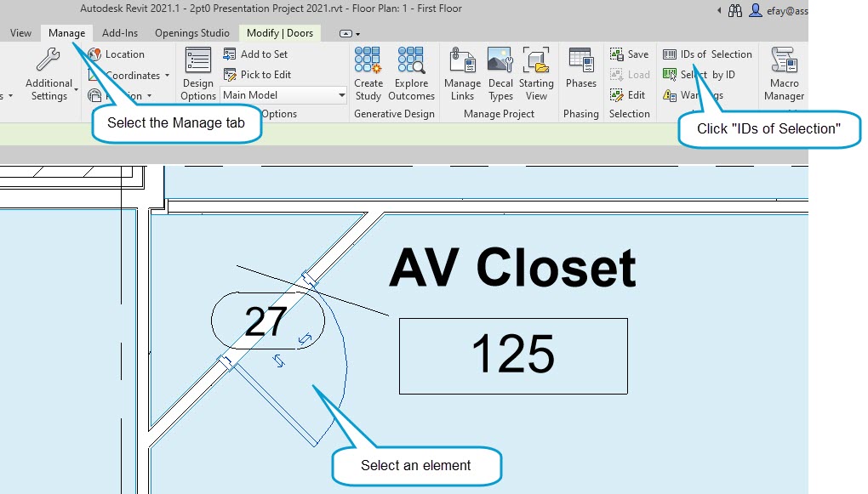The width and height of the screenshot is (868, 494).
Task: Switch to the Add-Ins tab
Action: pyautogui.click(x=118, y=33)
